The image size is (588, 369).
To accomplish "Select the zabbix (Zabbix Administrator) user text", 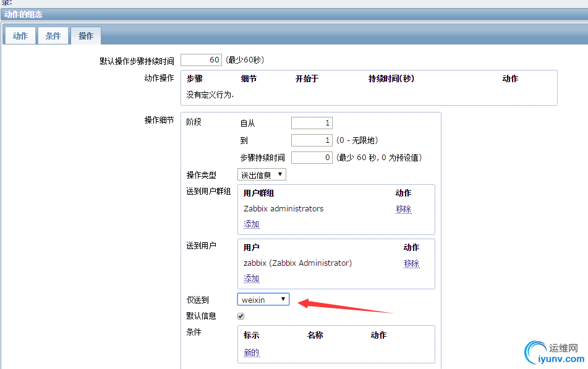I will point(298,263).
